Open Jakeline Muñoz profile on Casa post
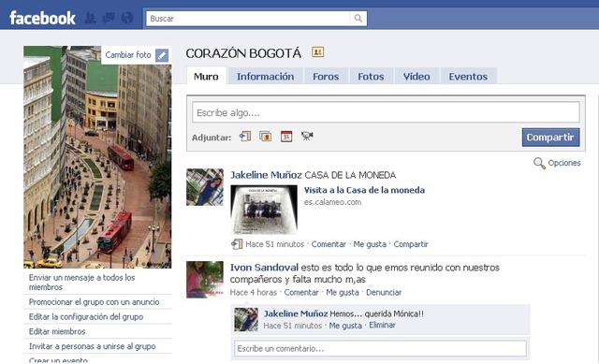Image resolution: width=599 pixels, height=364 pixels. click(x=266, y=175)
